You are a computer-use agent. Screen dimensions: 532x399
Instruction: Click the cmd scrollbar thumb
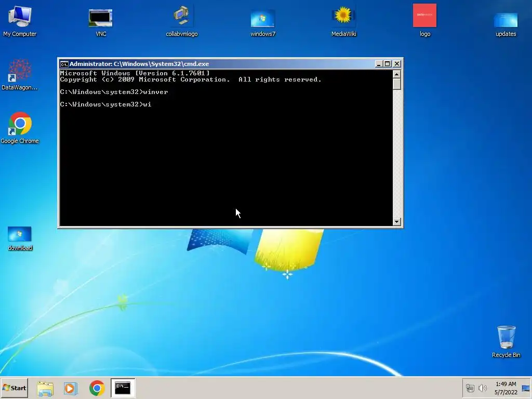[396, 84]
